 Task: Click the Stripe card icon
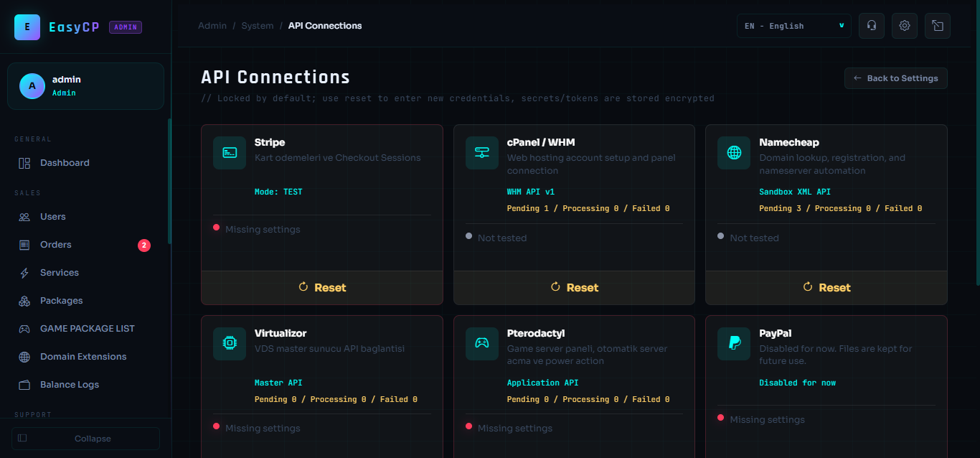230,153
